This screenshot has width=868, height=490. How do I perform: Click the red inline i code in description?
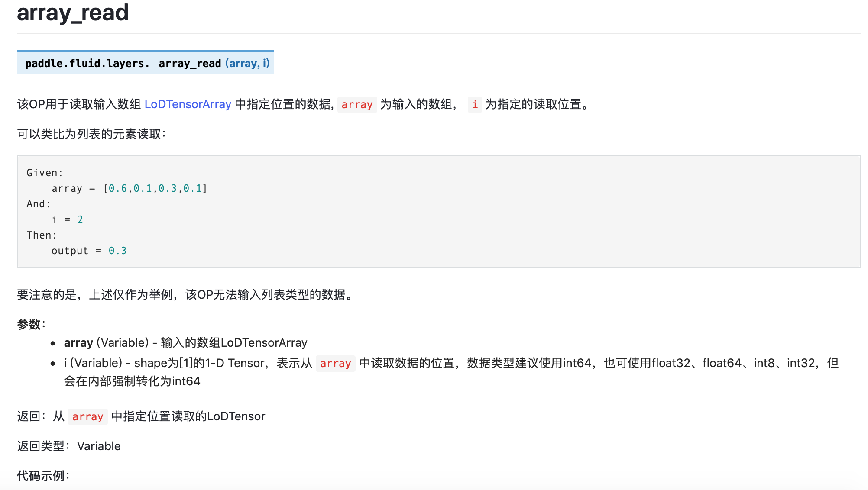click(475, 105)
